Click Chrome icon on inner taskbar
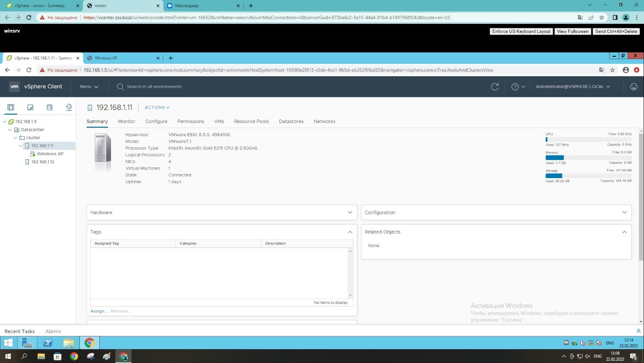Image resolution: width=644 pixels, height=363 pixels. click(x=89, y=343)
